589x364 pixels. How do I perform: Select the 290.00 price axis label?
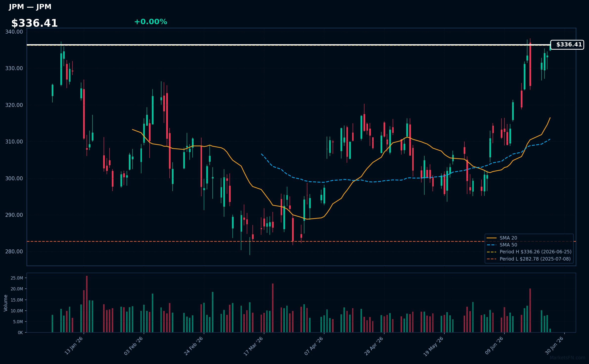pos(14,215)
